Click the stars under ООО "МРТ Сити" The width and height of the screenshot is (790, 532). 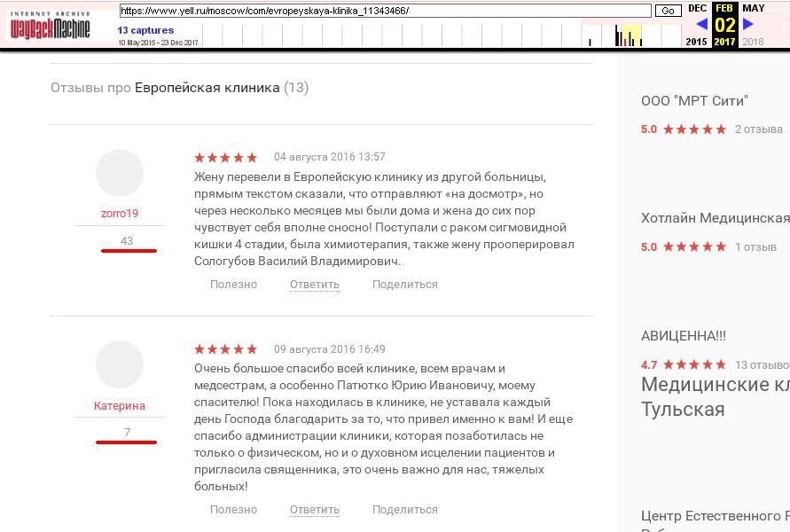click(x=696, y=129)
